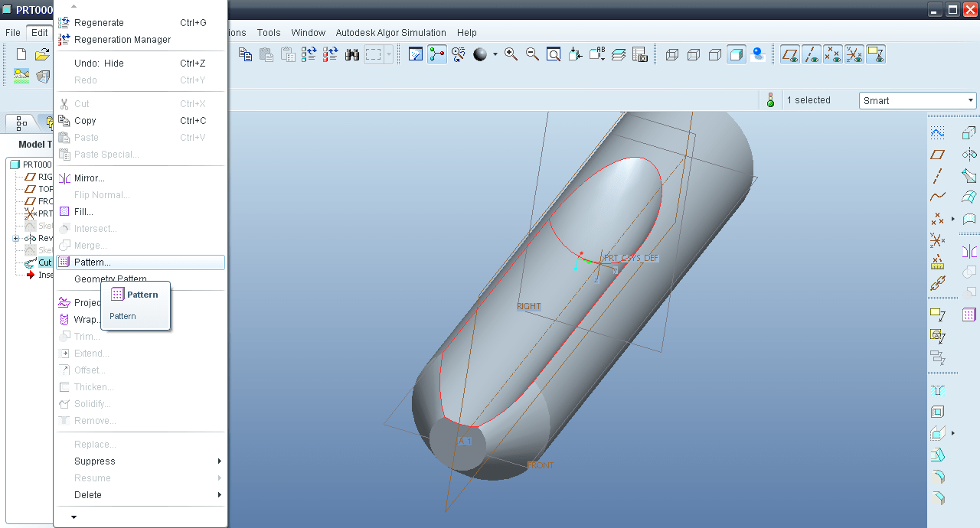980x528 pixels.
Task: Select Shading display style
Action: [737, 54]
